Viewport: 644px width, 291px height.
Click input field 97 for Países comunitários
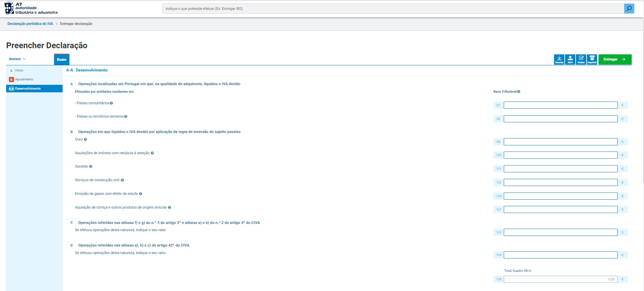(560, 105)
